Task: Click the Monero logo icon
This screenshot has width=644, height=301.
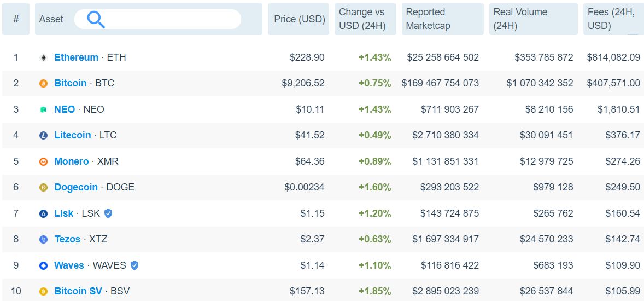Action: coord(44,161)
